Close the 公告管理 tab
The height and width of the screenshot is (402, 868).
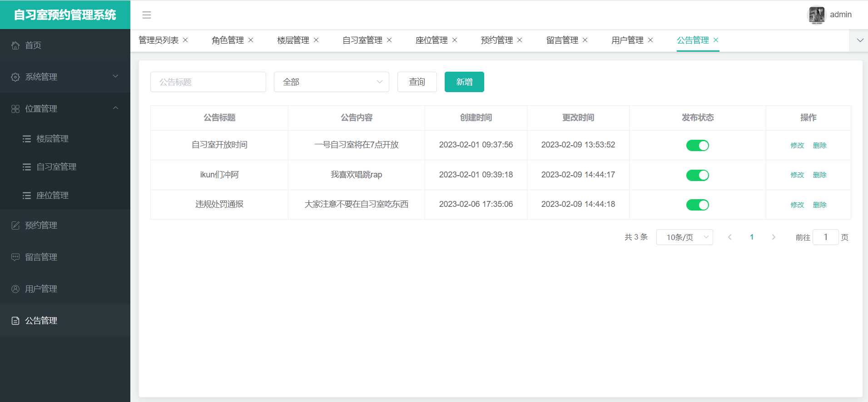tap(716, 40)
